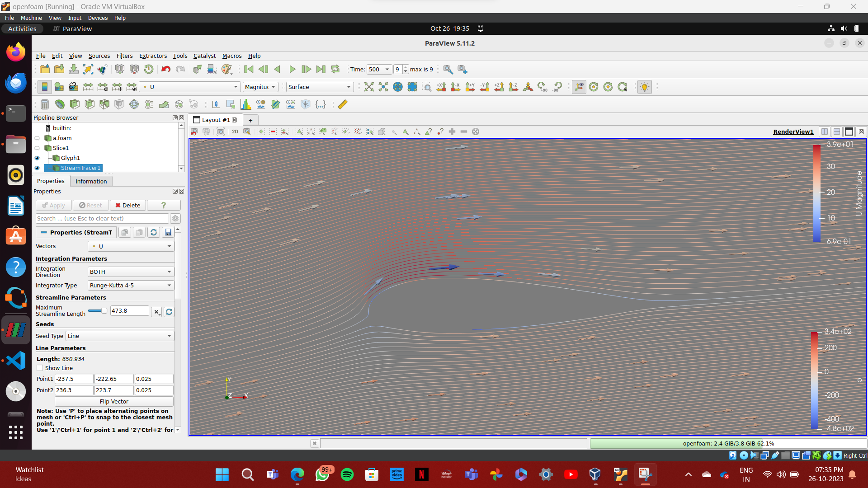This screenshot has width=868, height=488.
Task: Select the Contour filter
Action: pyautogui.click(x=60, y=104)
